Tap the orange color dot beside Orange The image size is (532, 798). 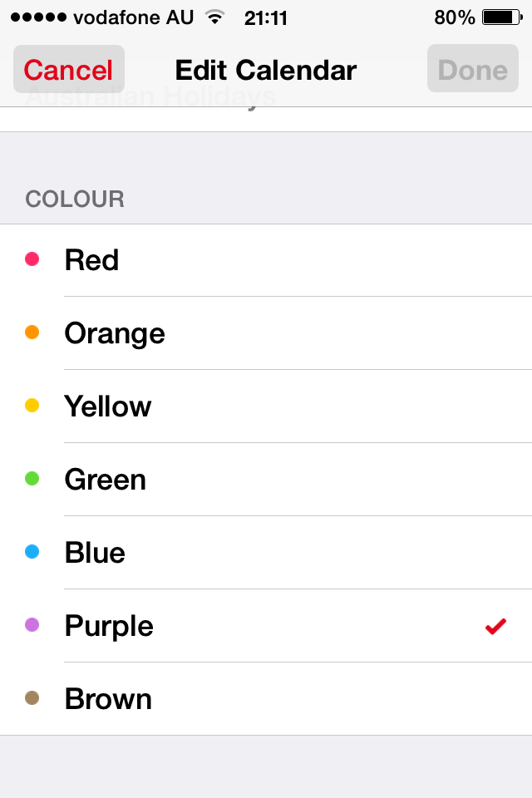tap(32, 332)
